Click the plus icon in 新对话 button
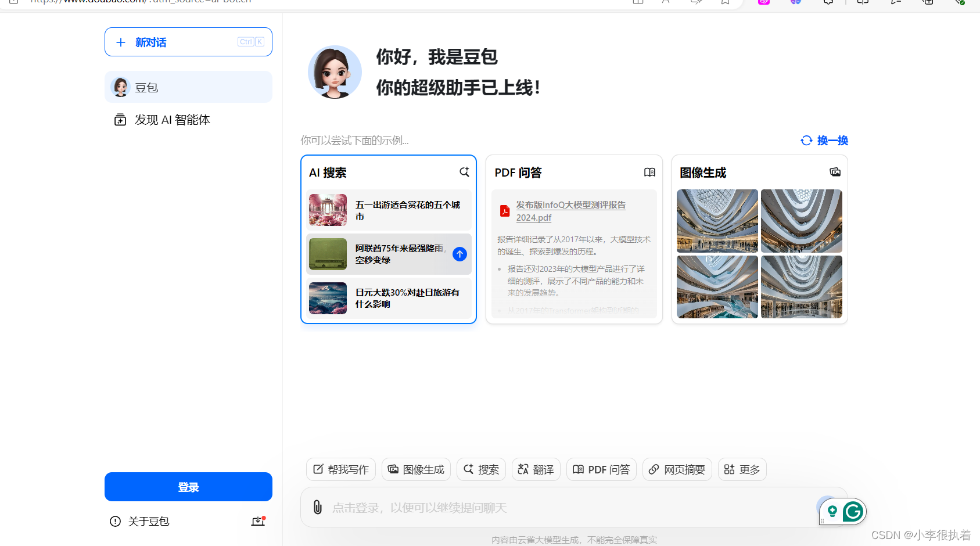 121,42
